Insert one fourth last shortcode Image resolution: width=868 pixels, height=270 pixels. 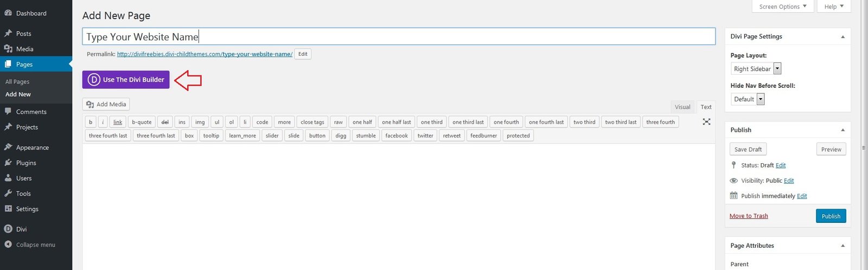click(x=546, y=122)
